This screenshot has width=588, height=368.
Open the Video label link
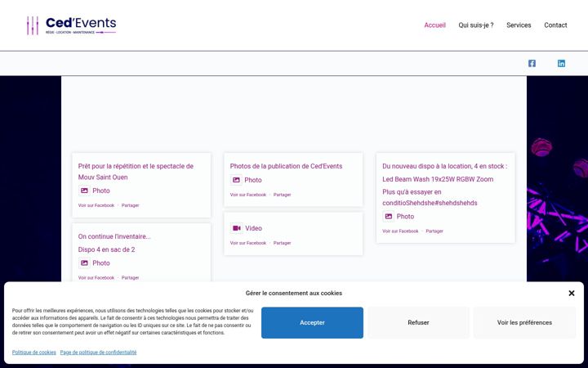click(253, 228)
